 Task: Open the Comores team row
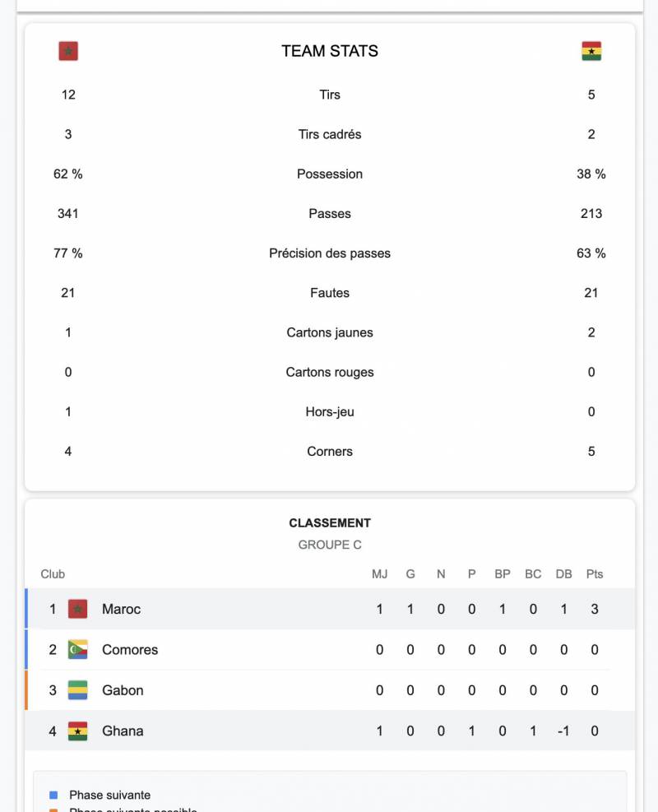[x=330, y=649]
